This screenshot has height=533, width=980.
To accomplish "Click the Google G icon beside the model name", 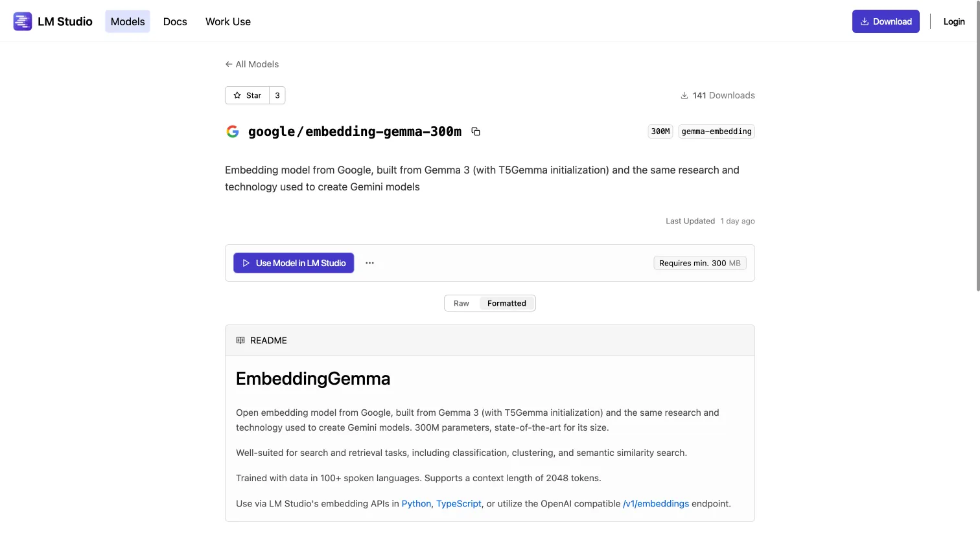I will [x=232, y=131].
